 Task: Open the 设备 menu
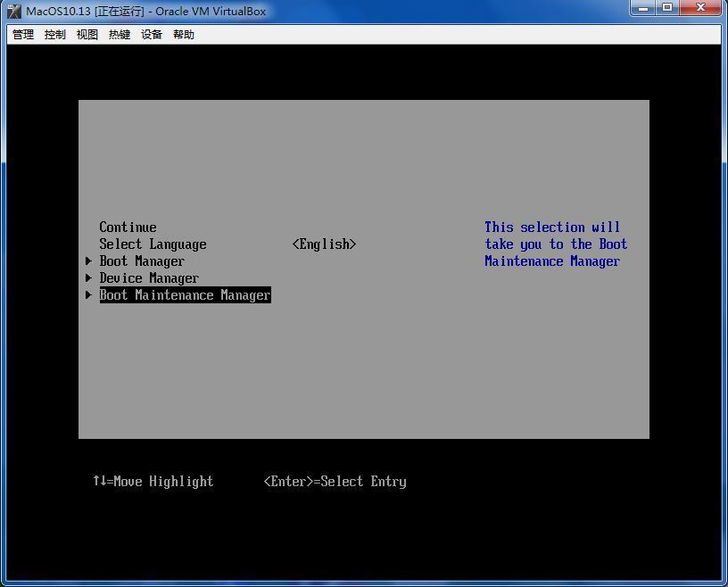click(152, 35)
